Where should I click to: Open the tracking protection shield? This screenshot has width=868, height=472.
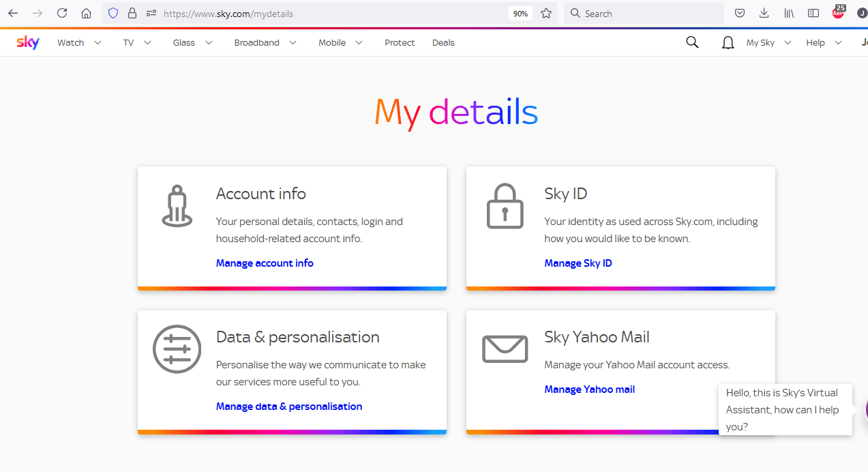coord(113,13)
